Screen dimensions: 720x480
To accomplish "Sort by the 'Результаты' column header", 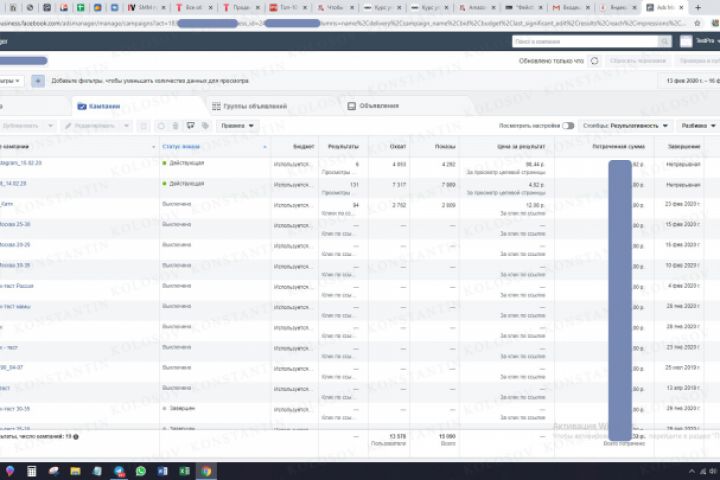I will point(343,147).
